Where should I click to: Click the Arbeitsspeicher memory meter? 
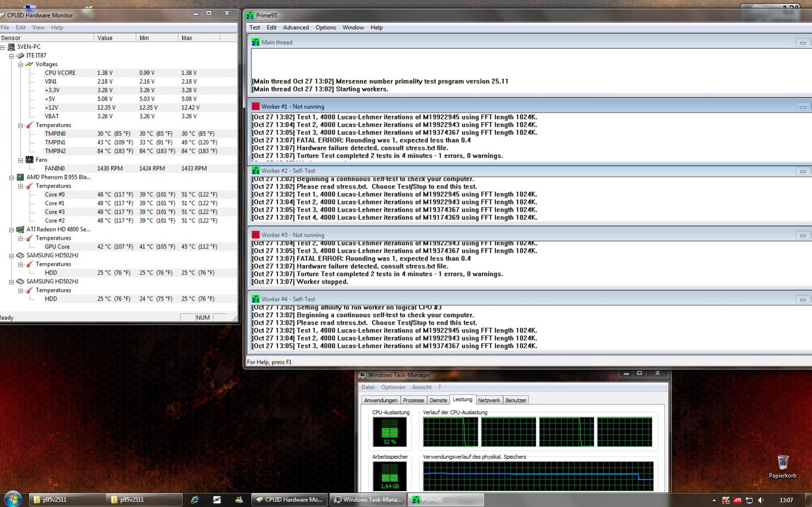point(390,477)
